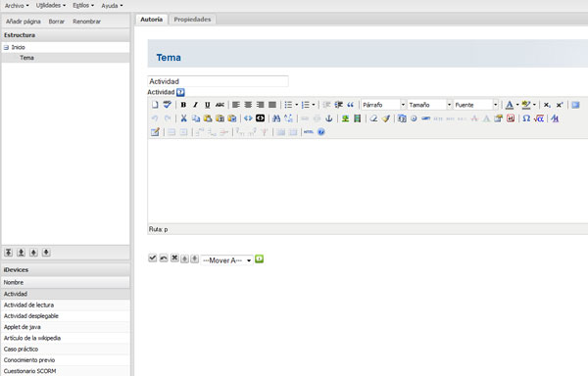
Task: Toggle strikethrough formatting
Action: [220, 105]
